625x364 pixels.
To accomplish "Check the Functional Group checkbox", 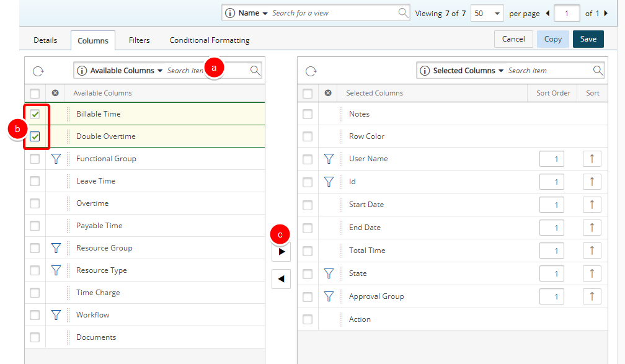I will click(35, 159).
